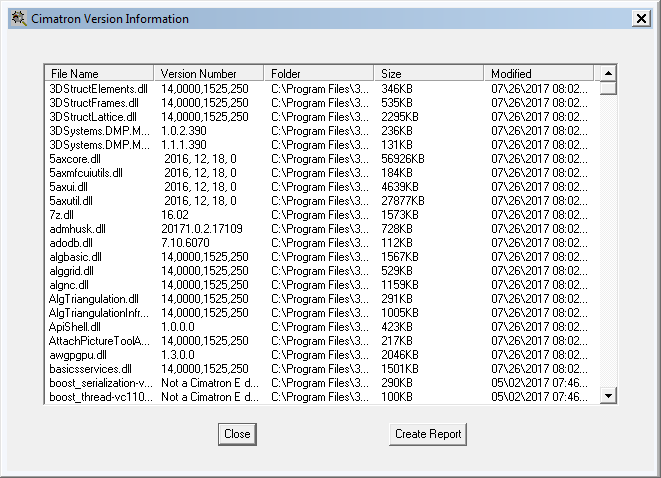The height and width of the screenshot is (478, 661).
Task: Select the AlgTriangulation.dll file
Action: pyautogui.click(x=94, y=299)
